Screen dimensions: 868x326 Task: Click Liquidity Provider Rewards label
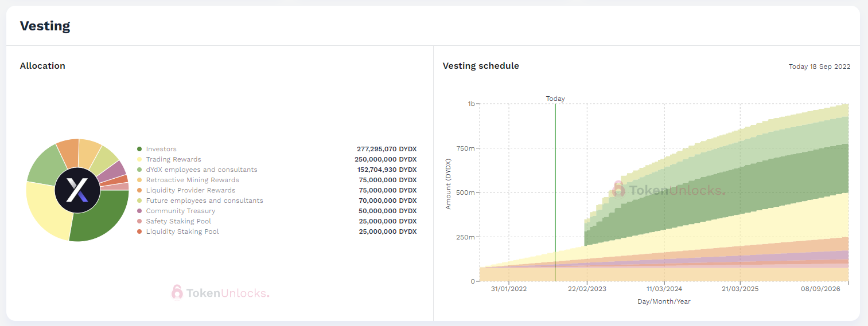190,190
